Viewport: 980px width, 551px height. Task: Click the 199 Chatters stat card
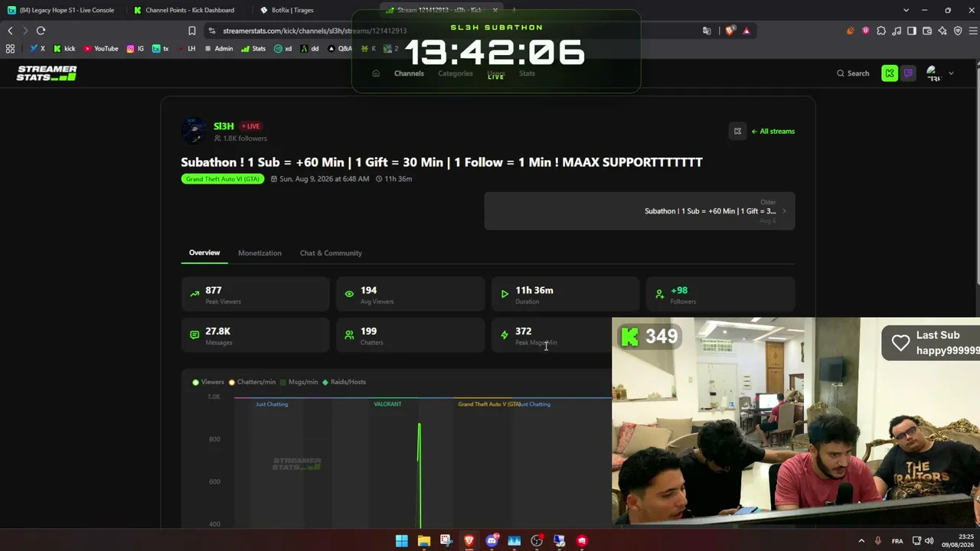tap(410, 335)
